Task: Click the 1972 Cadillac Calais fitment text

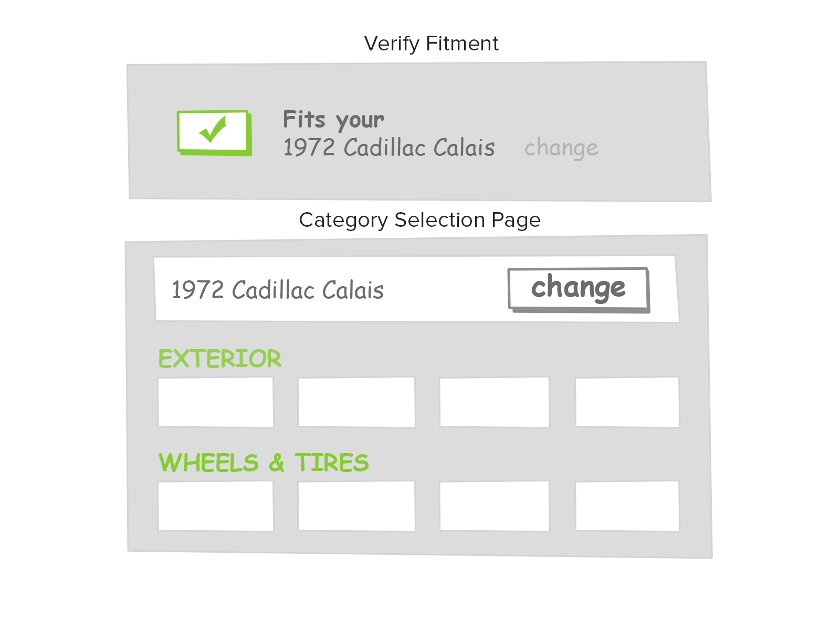Action: point(389,148)
